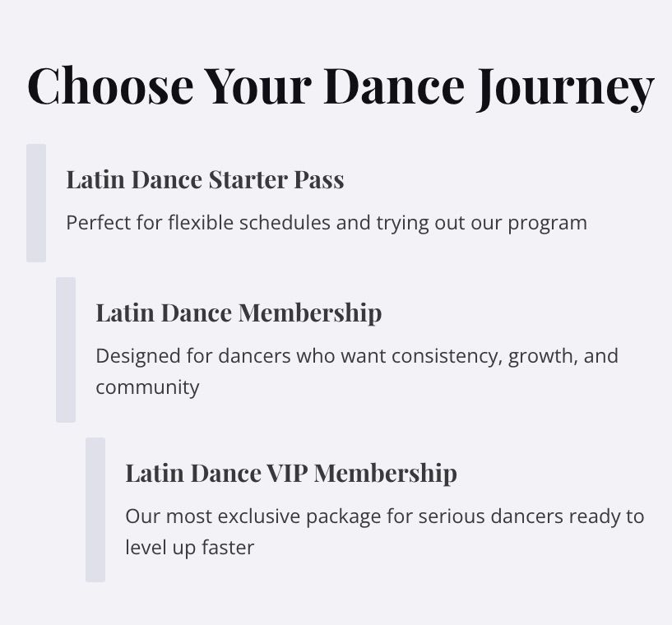
Task: Open the Latin Dance Starter Pass title
Action: [x=205, y=179]
